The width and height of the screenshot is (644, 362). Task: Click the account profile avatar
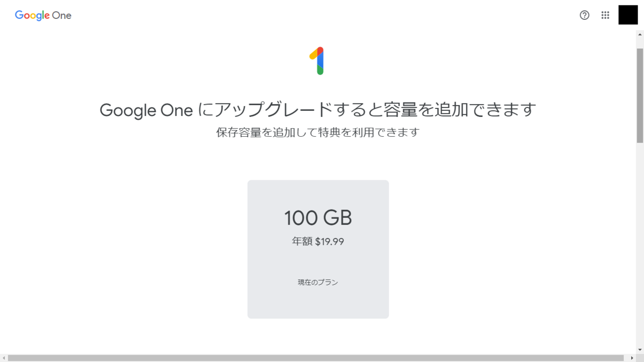[628, 15]
